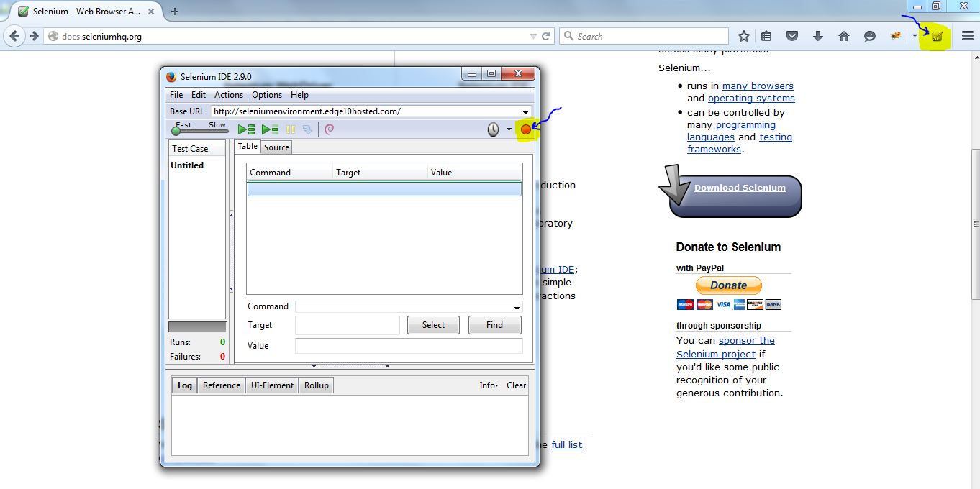Open a new browser tab with plus icon
Viewport: 980px width, 489px height.
175,12
